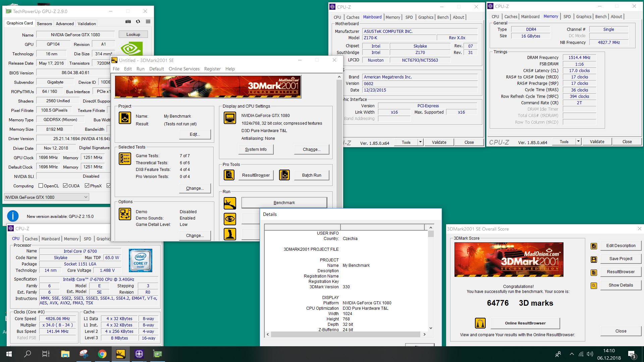
Task: Click the Edit Description icon in score window
Action: coord(594,246)
